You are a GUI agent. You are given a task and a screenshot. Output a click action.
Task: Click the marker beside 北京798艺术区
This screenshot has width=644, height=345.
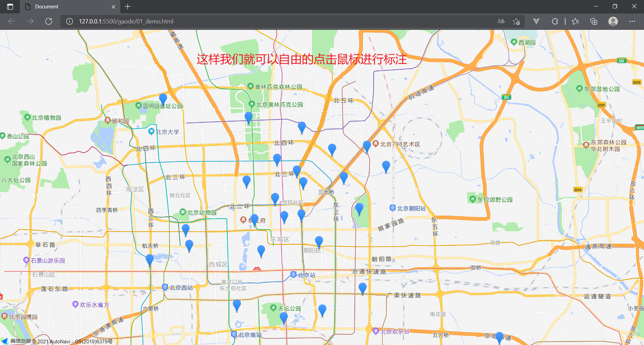click(x=367, y=147)
